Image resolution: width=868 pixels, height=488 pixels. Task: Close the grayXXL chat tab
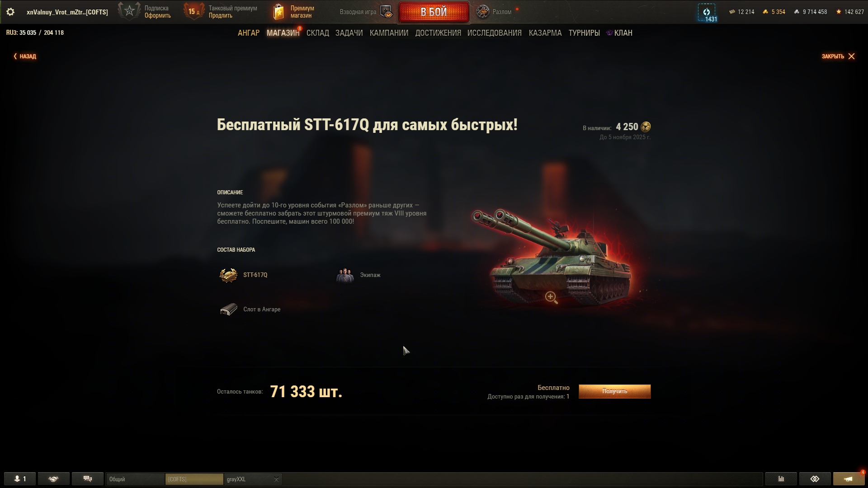[276, 479]
